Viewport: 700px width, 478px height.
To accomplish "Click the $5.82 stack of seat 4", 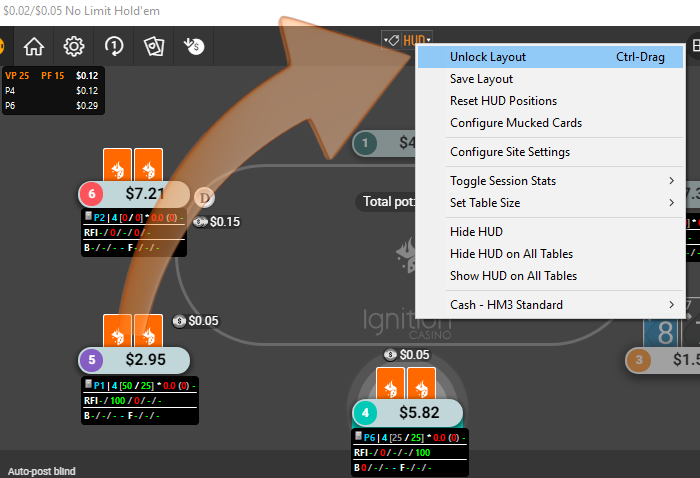I will click(x=419, y=413).
